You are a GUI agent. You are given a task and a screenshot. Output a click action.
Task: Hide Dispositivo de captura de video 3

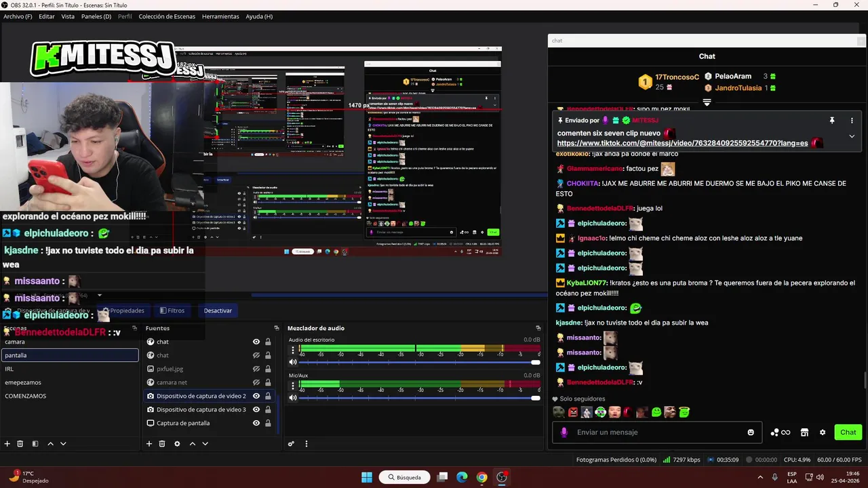256,409
